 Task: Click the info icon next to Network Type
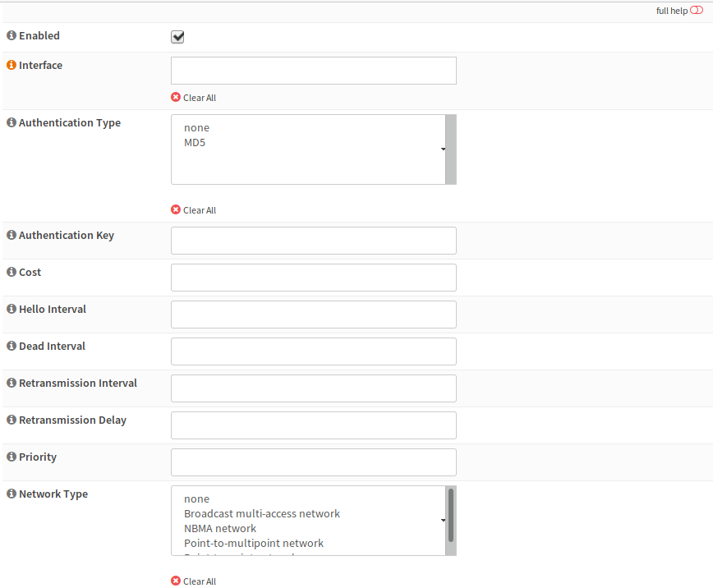click(11, 494)
